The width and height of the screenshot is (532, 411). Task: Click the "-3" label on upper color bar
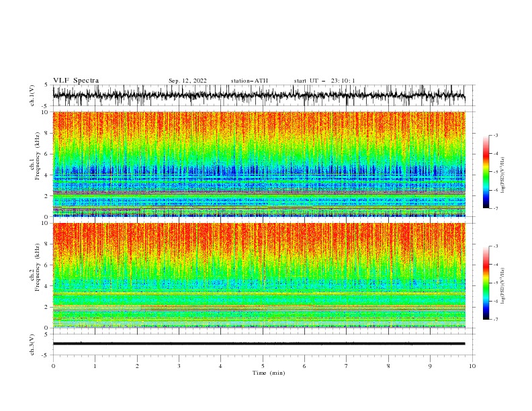tap(496, 135)
